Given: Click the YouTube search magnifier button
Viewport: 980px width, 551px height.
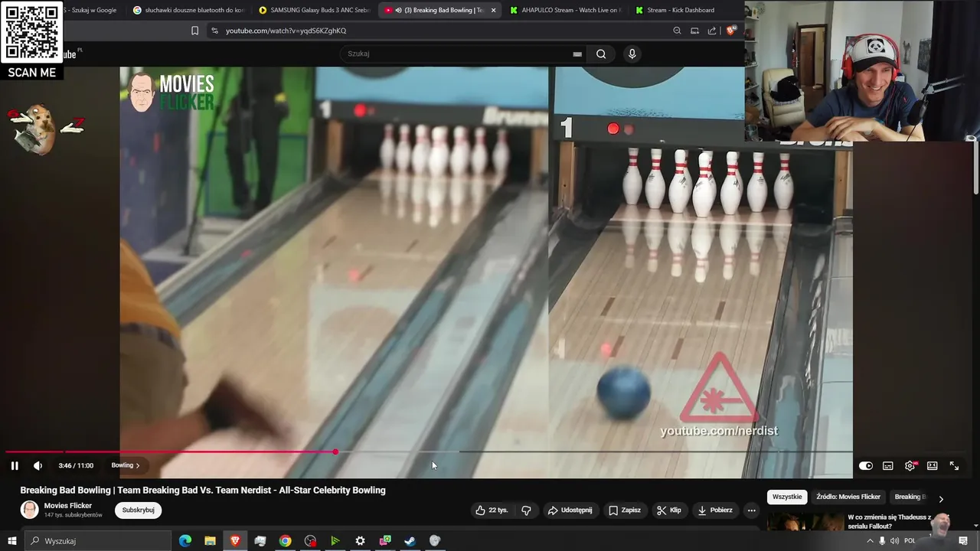Looking at the screenshot, I should [601, 54].
